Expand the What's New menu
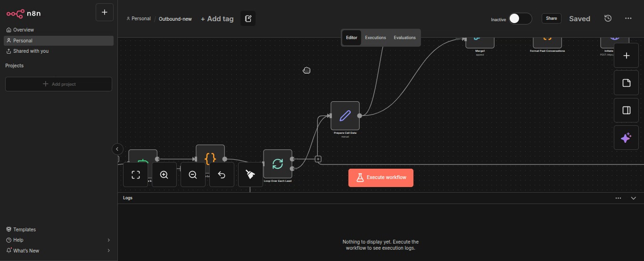Screen dimensions: 644x261 point(58,251)
